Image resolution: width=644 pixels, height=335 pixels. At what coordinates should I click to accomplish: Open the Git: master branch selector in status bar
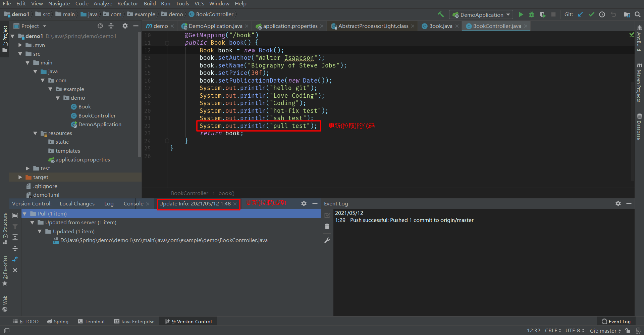pyautogui.click(x=605, y=331)
